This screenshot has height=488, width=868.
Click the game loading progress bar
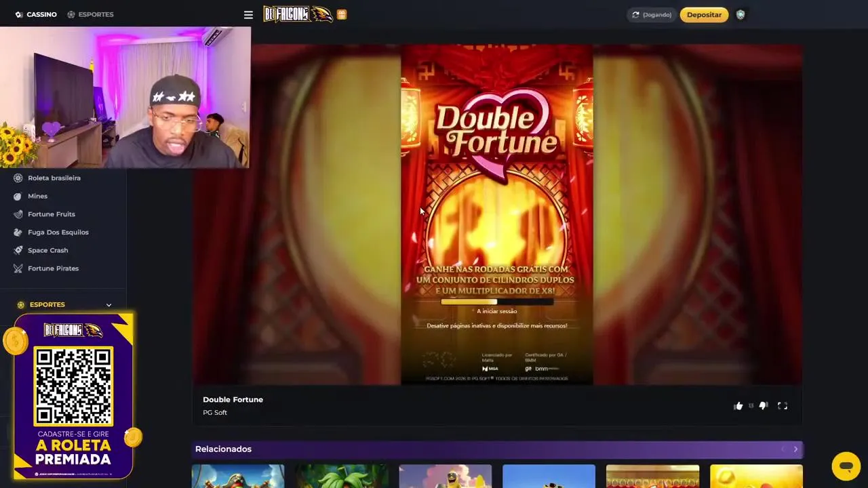497,302
